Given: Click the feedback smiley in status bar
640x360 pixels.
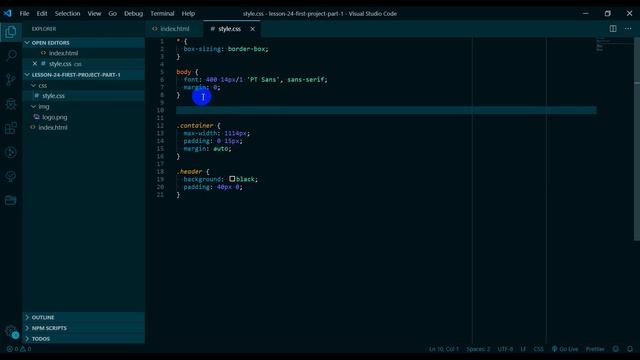Looking at the screenshot, I should (616, 349).
